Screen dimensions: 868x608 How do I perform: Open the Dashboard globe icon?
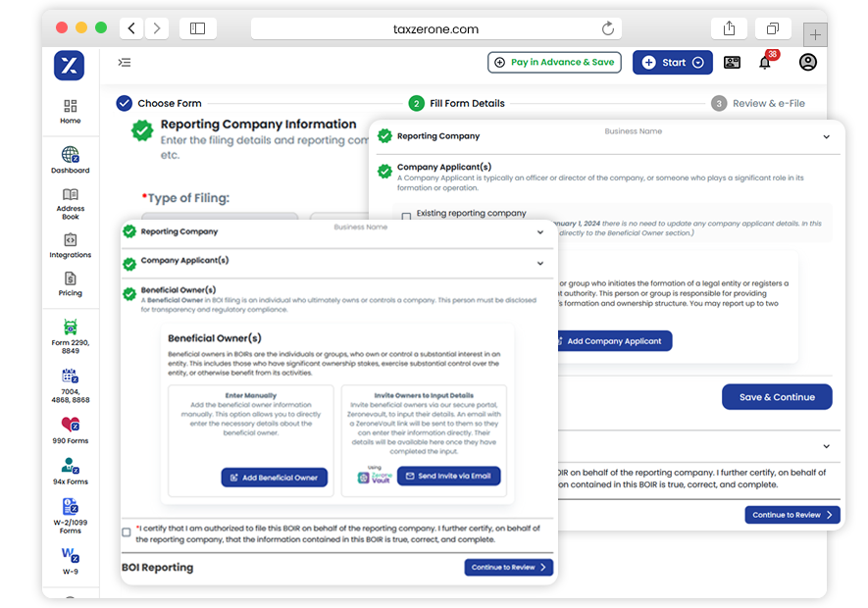70,155
